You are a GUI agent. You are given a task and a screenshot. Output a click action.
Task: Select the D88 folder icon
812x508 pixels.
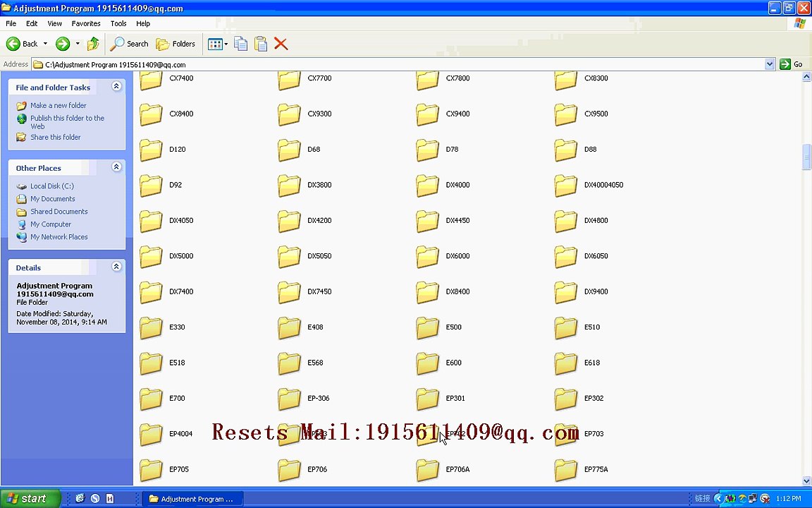(x=566, y=150)
